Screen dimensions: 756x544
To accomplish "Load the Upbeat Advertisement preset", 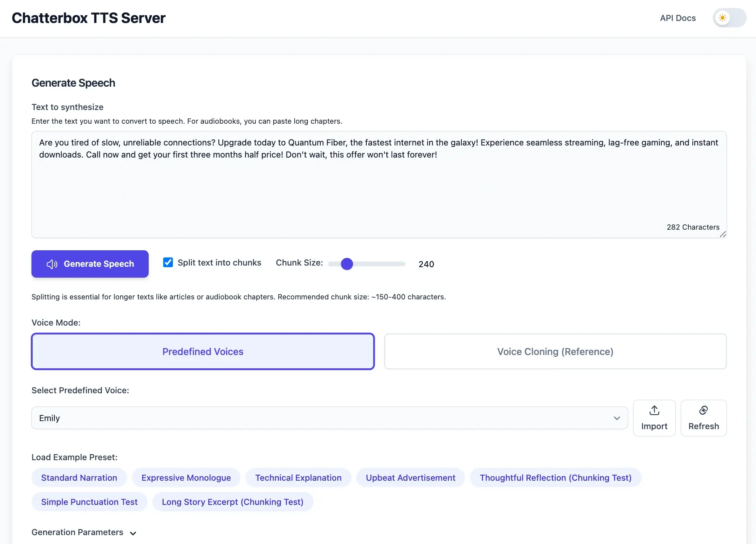I will (x=410, y=478).
